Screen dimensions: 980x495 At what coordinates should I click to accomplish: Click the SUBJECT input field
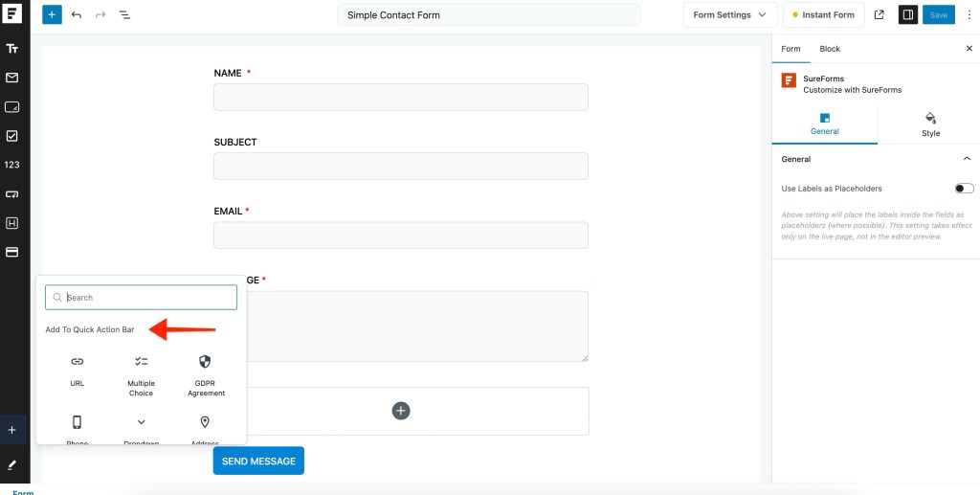pyautogui.click(x=401, y=167)
